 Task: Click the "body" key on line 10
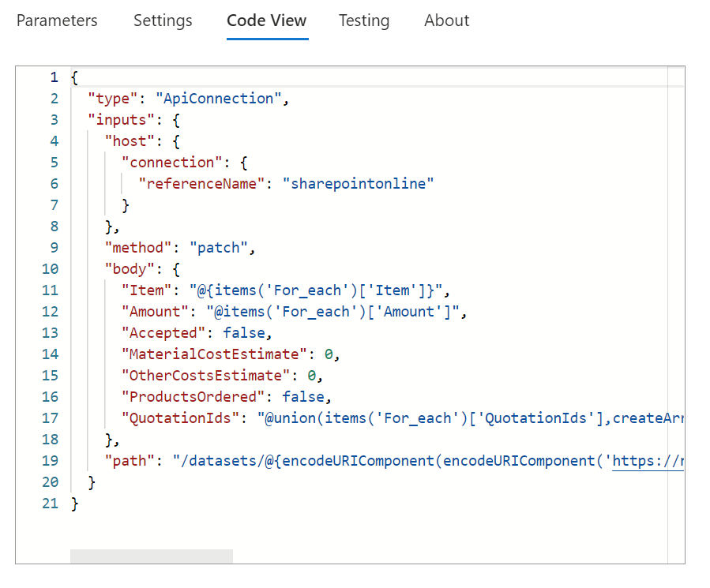point(130,269)
